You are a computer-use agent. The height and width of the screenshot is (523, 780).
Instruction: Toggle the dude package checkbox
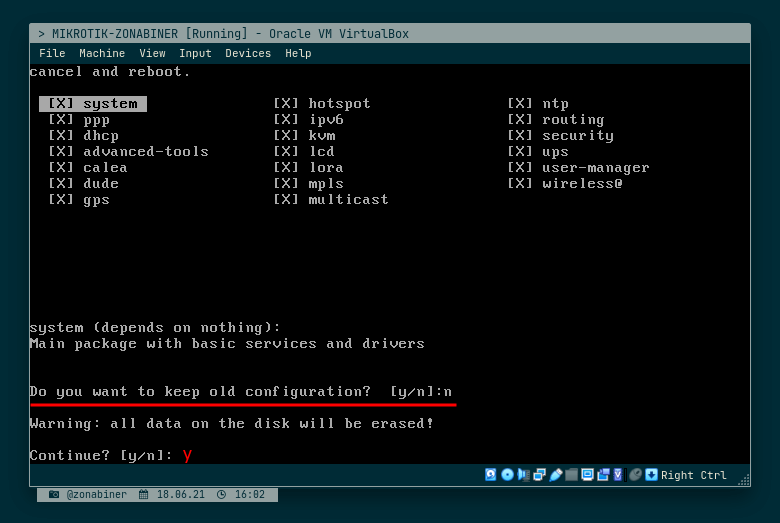[61, 183]
